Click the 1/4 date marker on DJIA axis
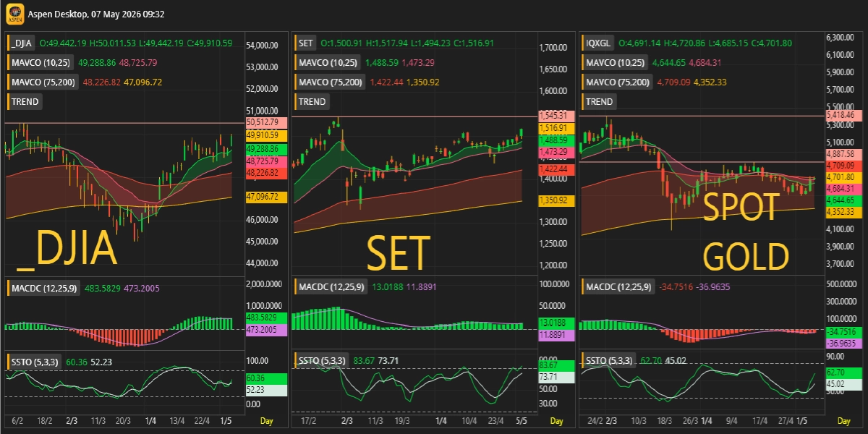Screen dimensions: 868x434 [x=150, y=420]
